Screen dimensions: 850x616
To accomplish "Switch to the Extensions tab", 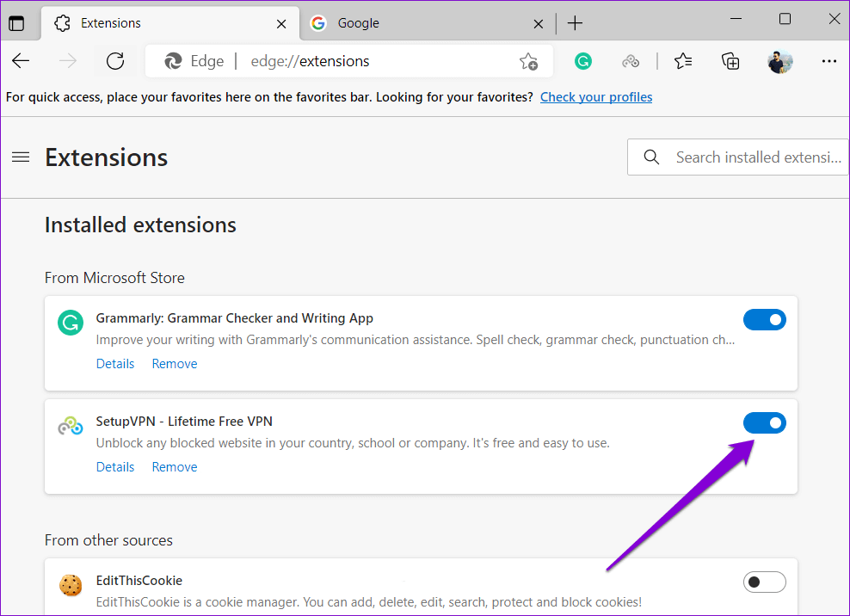I will click(x=170, y=23).
